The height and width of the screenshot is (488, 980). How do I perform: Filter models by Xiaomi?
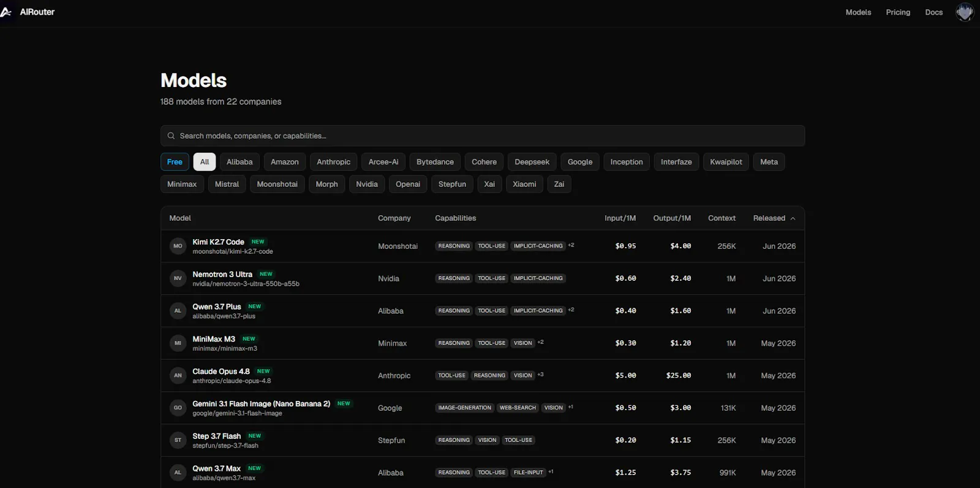[524, 184]
